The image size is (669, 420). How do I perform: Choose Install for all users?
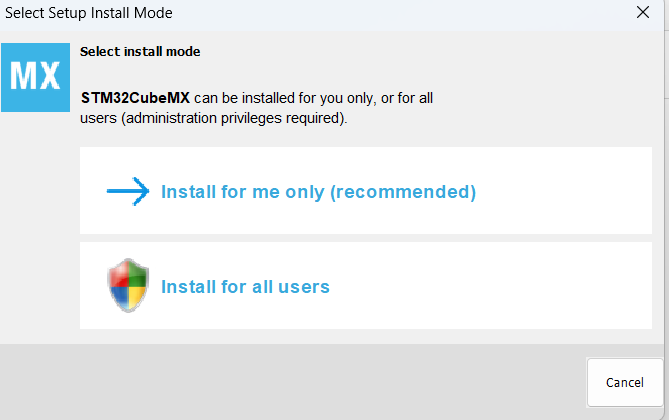point(245,287)
